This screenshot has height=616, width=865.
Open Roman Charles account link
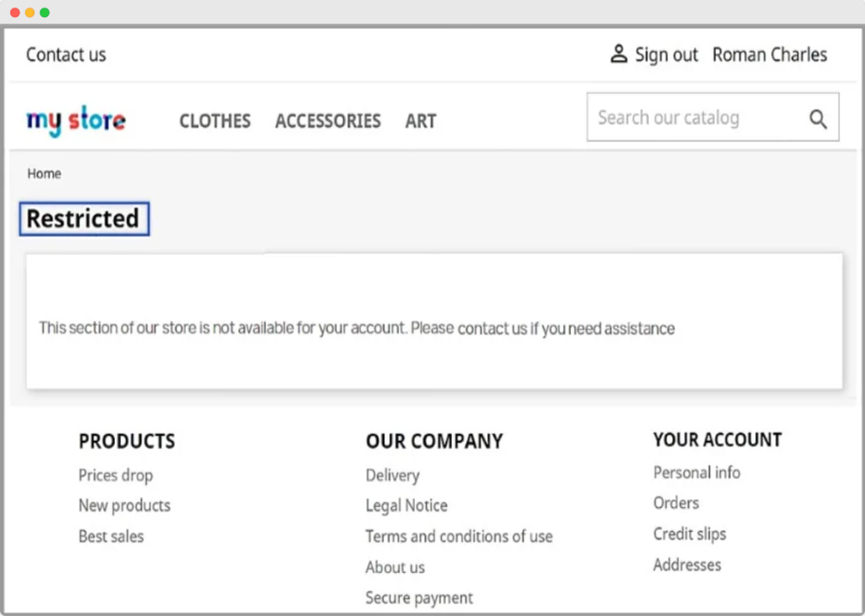770,55
